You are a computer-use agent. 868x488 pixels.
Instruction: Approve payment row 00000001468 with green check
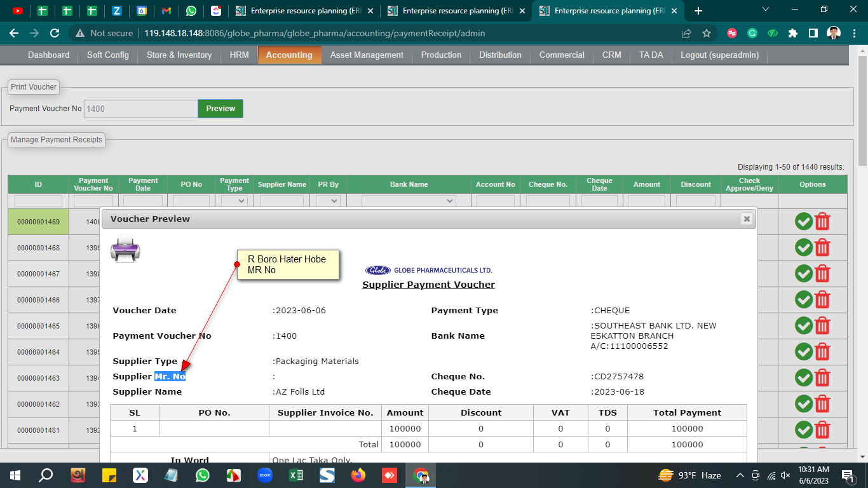point(804,247)
